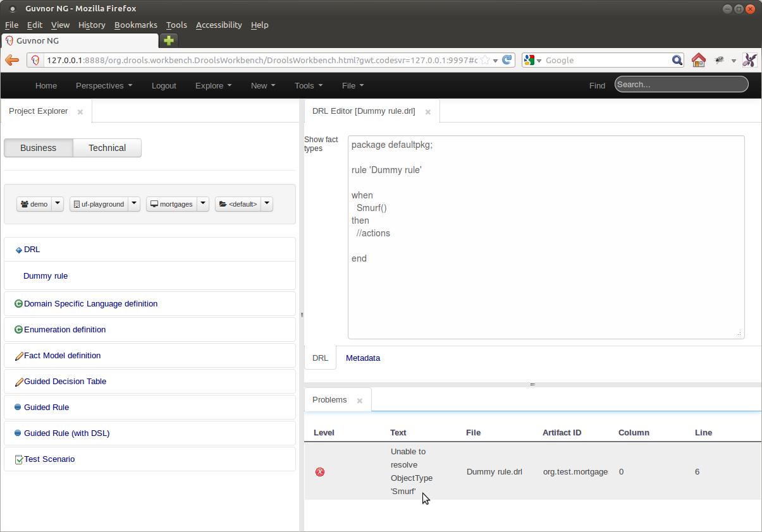Open the Perspectives menu

[x=104, y=85]
